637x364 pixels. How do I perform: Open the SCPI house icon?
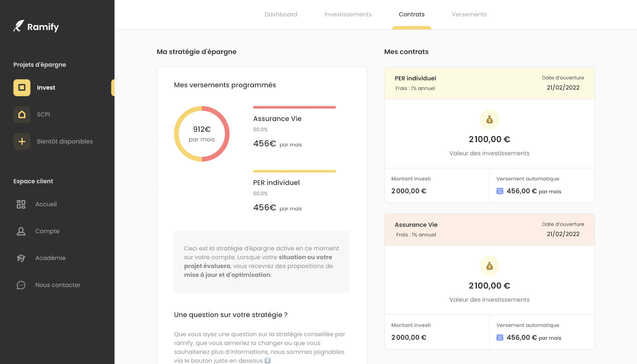click(22, 115)
